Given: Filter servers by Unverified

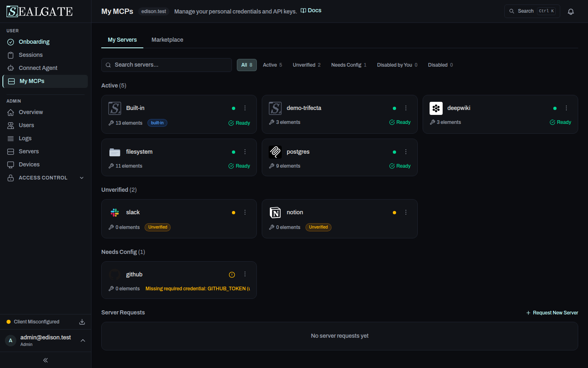Looking at the screenshot, I should (307, 65).
